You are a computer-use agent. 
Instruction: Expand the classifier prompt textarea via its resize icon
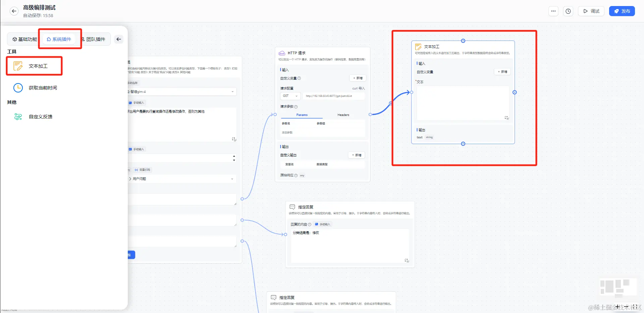[234, 139]
